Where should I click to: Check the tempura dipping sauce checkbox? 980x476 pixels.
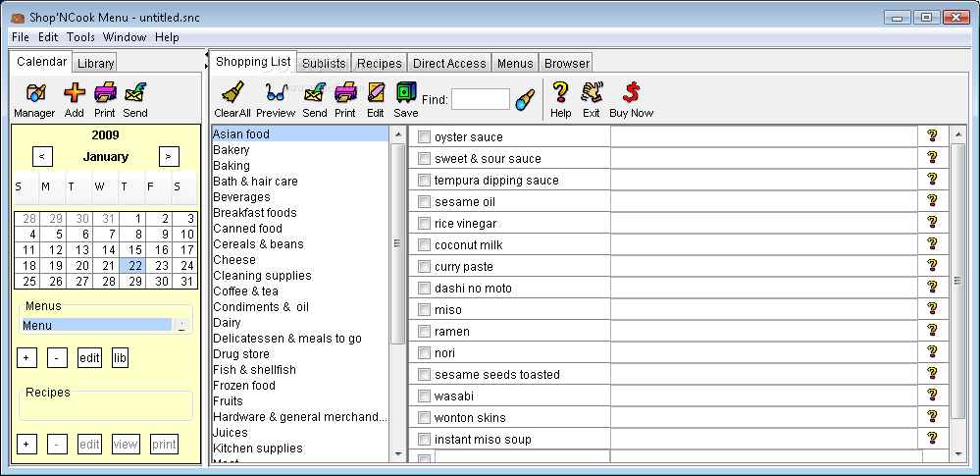point(425,181)
